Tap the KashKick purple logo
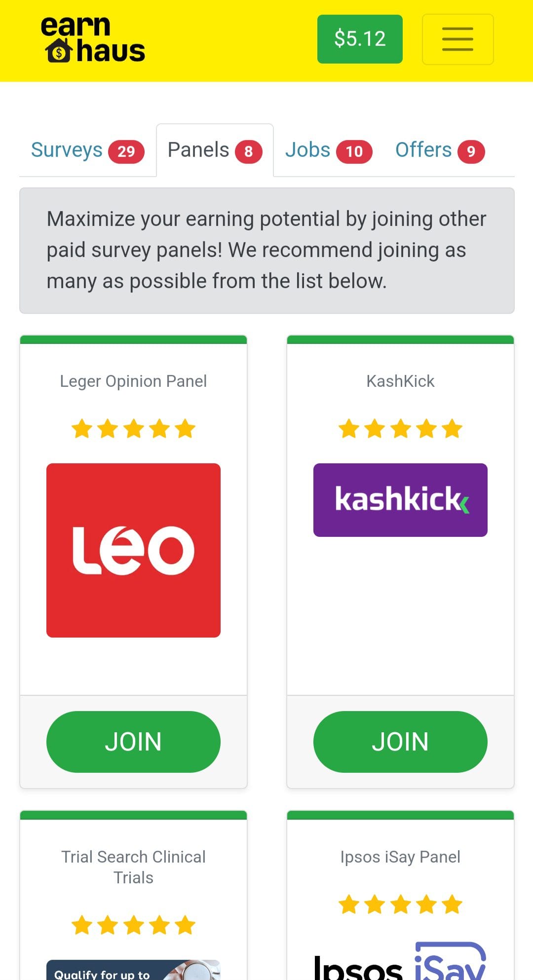 tap(400, 500)
